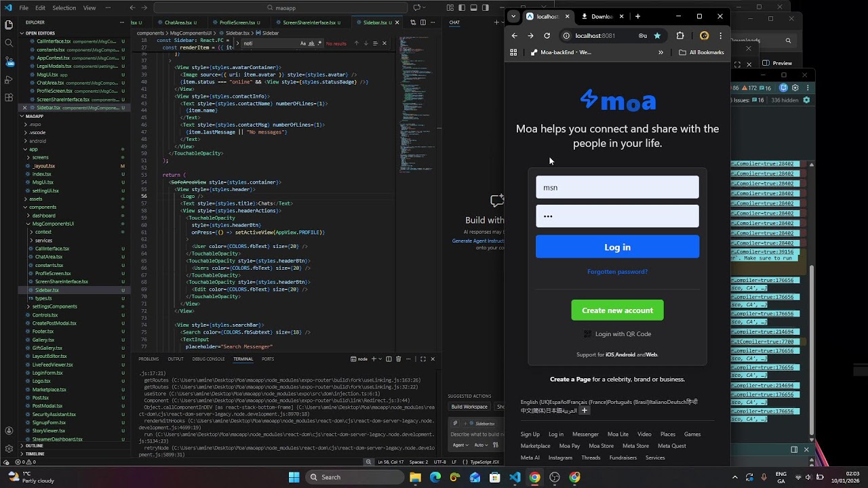This screenshot has height=488, width=868.
Task: Open the Forgotten password? link
Action: [617, 272]
